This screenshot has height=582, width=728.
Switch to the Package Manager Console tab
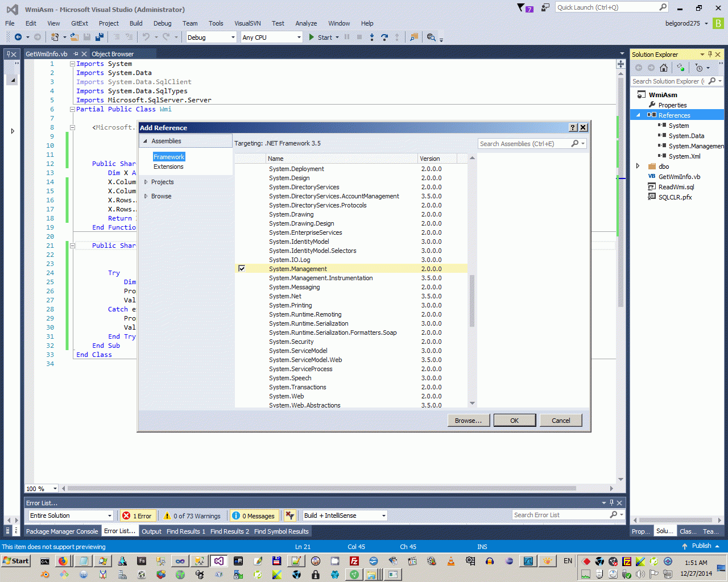[x=62, y=531]
